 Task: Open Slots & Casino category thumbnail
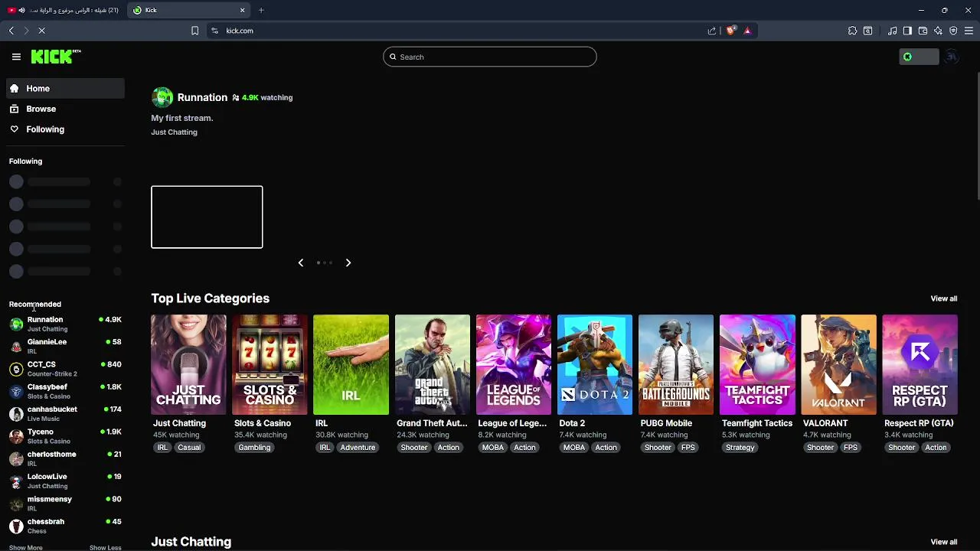(269, 364)
